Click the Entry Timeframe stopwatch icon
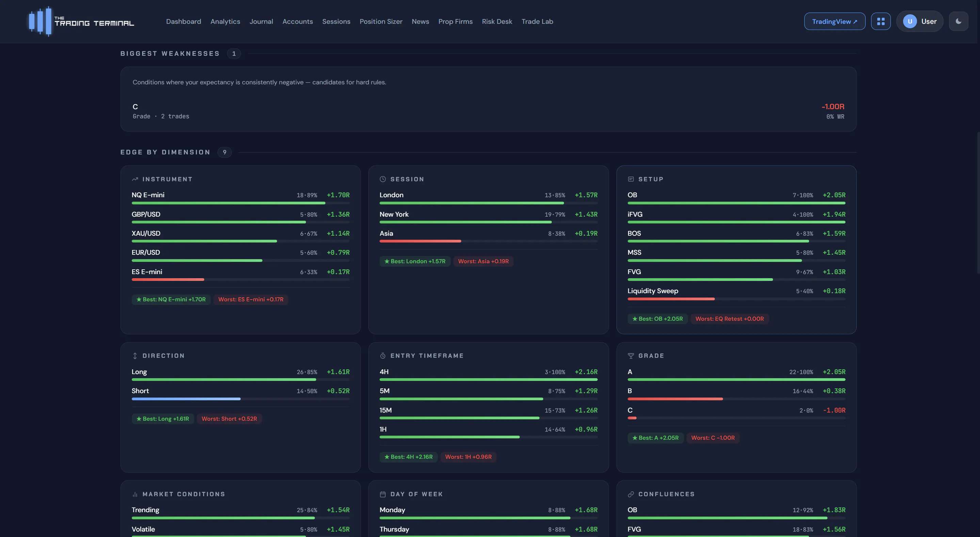 point(383,356)
